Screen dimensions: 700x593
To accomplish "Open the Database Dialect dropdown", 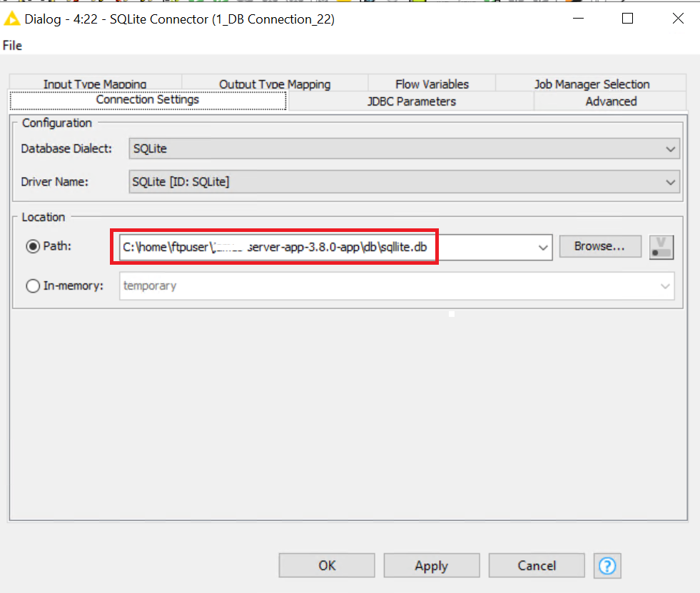I will [x=404, y=148].
